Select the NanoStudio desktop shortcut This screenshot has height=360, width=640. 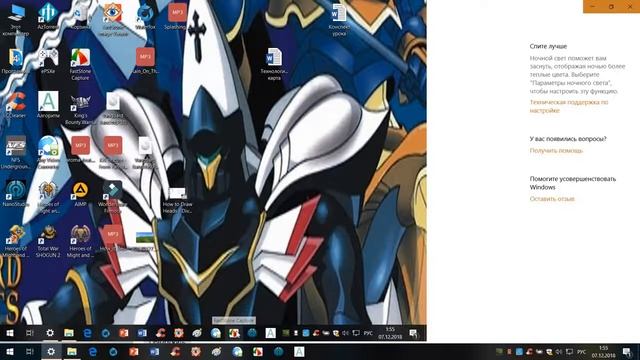[x=16, y=194]
